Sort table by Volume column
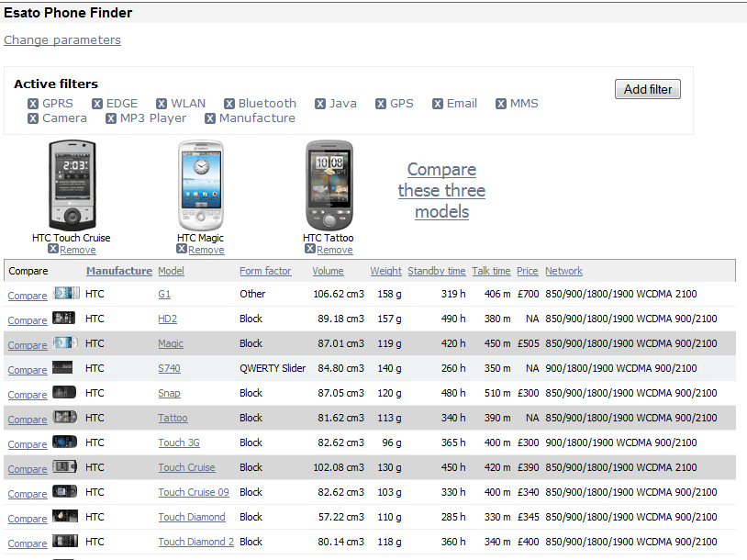The image size is (747, 560). click(328, 271)
